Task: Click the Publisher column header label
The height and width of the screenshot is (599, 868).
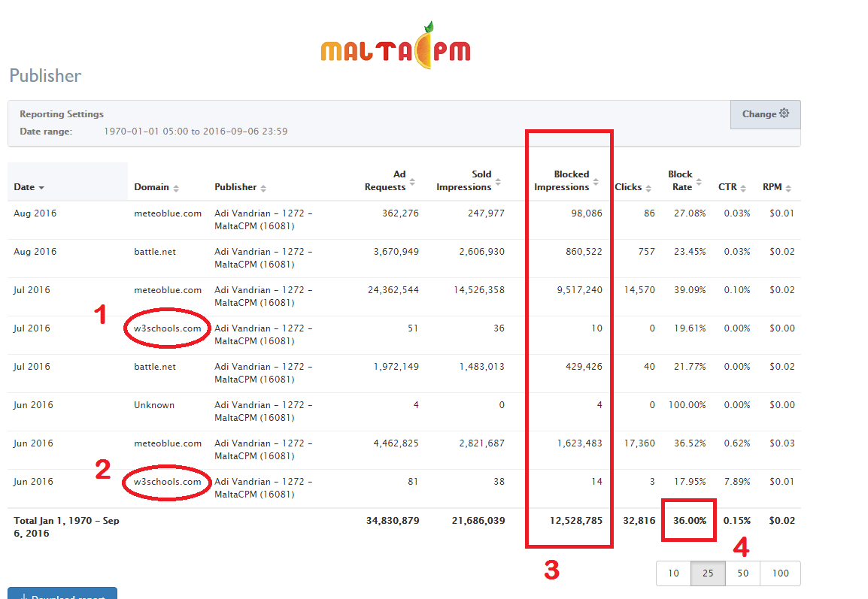Action: pos(236,187)
